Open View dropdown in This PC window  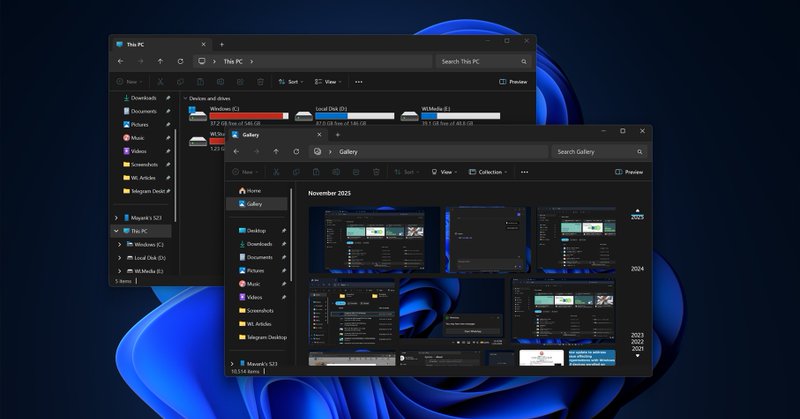tap(328, 82)
